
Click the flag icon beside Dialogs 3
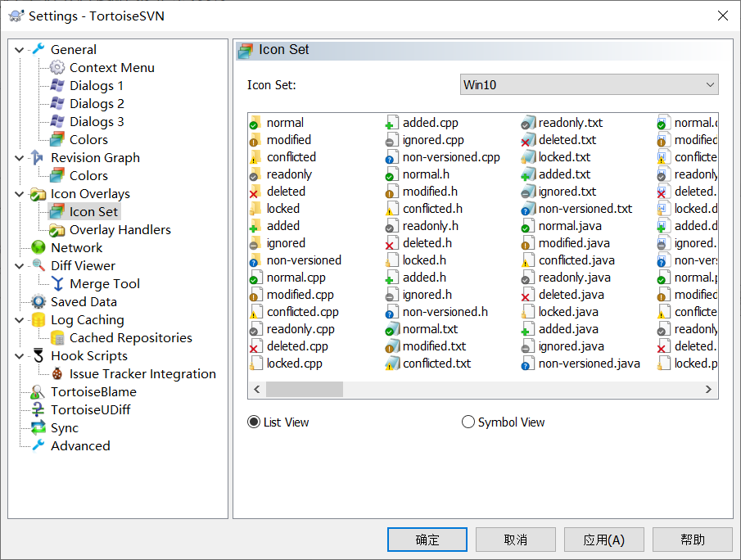coord(57,121)
